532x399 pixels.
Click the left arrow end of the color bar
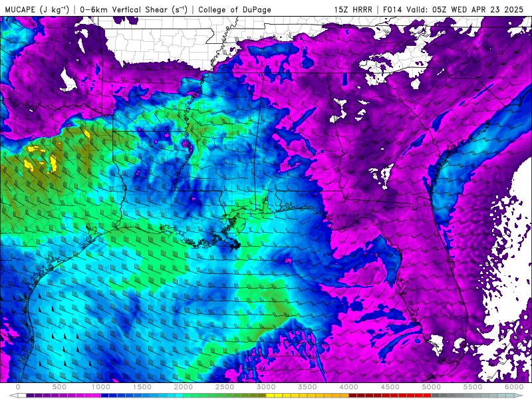point(13,396)
